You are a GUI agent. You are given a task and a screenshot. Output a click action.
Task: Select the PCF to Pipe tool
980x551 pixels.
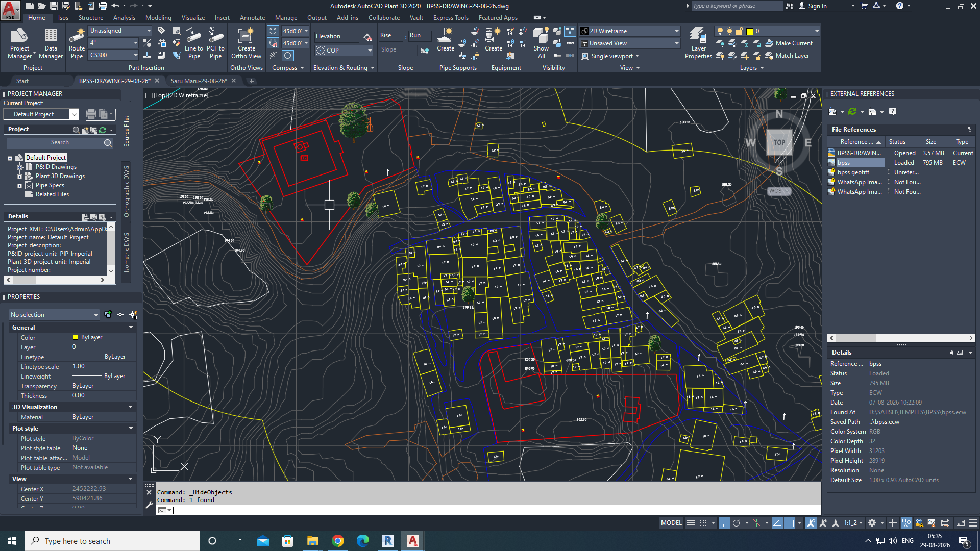pyautogui.click(x=215, y=44)
